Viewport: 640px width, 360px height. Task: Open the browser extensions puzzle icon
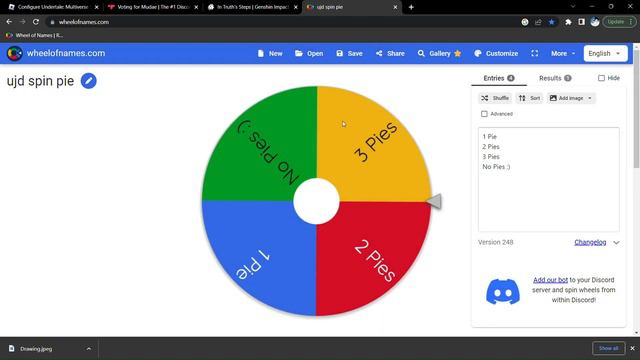(x=568, y=22)
